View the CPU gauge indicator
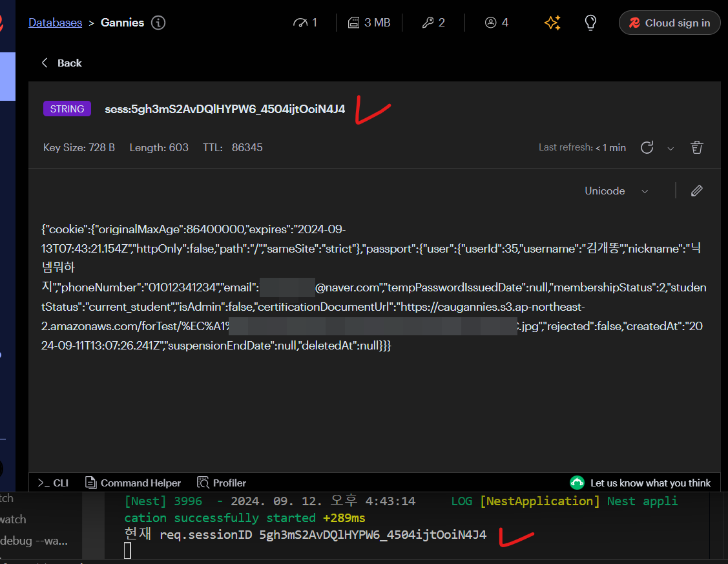The width and height of the screenshot is (728, 564). [300, 22]
